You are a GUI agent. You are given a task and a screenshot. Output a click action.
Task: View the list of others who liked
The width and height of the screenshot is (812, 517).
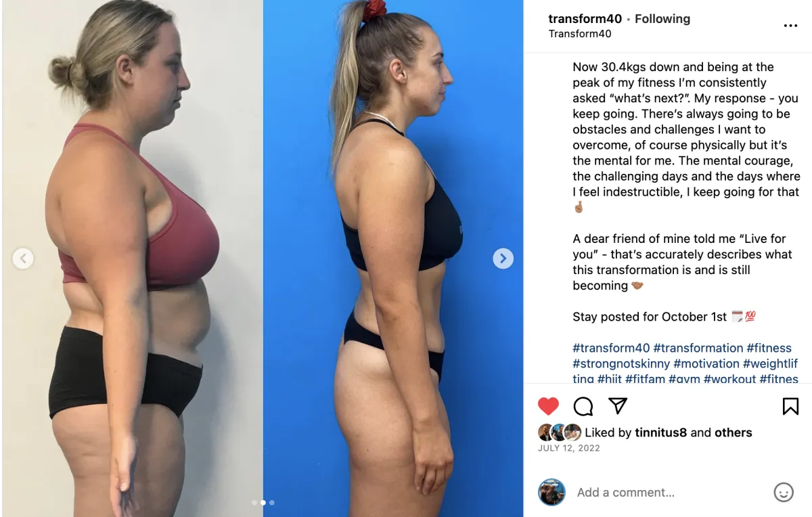pyautogui.click(x=734, y=432)
